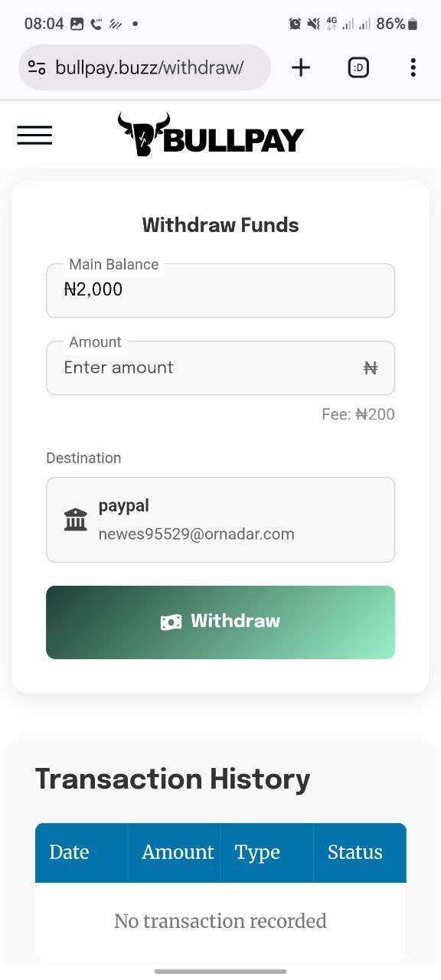The width and height of the screenshot is (441, 980).
Task: Click the Status column header
Action: point(359,852)
